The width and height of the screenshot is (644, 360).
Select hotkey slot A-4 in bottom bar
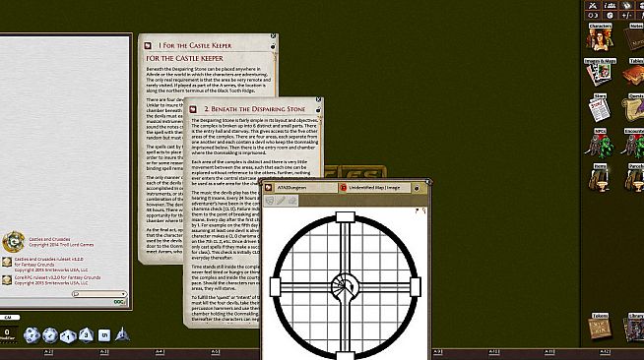(x=160, y=352)
